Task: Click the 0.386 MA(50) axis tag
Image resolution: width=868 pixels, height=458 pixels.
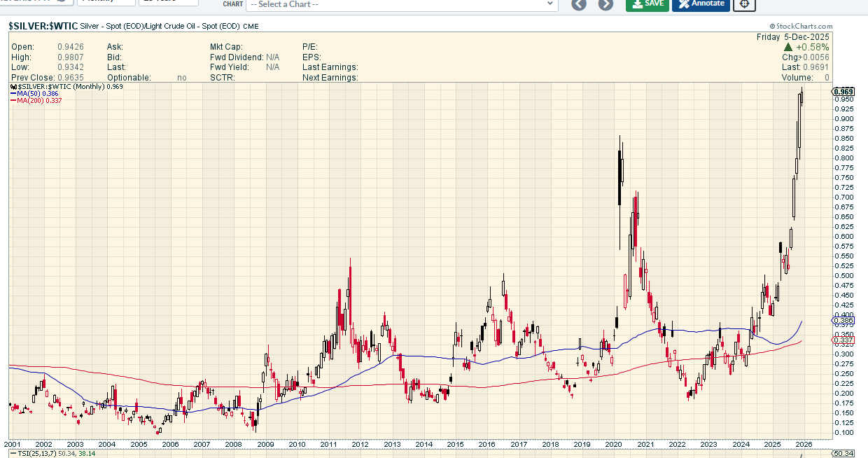Action: click(843, 320)
